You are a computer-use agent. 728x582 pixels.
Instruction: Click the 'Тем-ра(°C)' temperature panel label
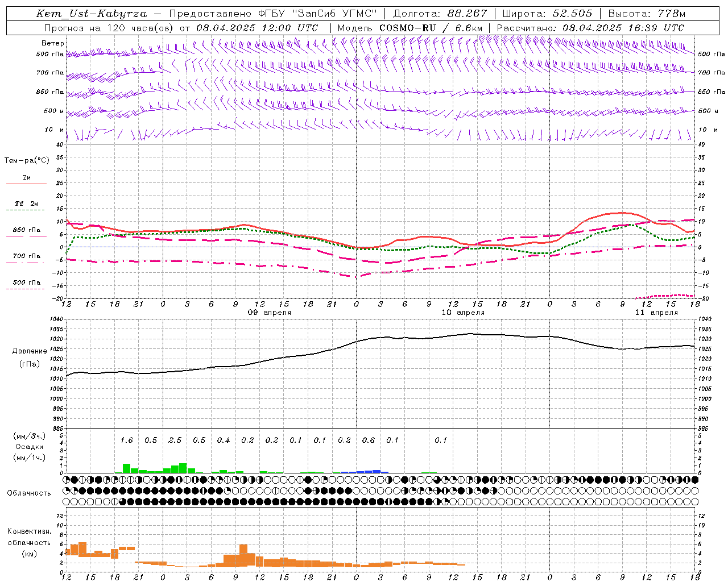tap(27, 161)
